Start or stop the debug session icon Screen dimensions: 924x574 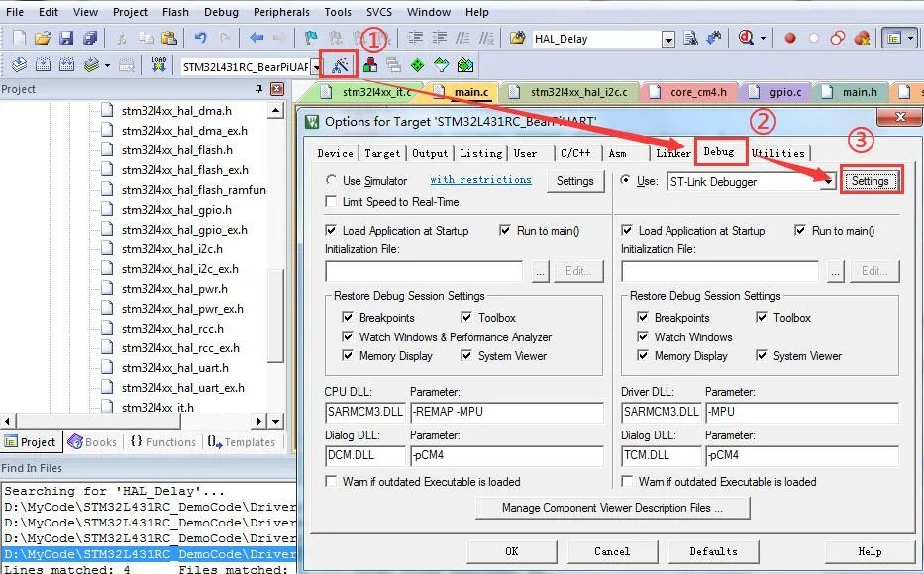click(x=746, y=39)
